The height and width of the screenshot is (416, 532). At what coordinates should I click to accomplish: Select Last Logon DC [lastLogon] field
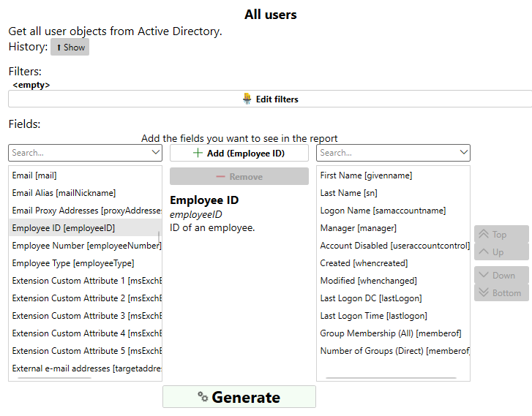(393, 298)
